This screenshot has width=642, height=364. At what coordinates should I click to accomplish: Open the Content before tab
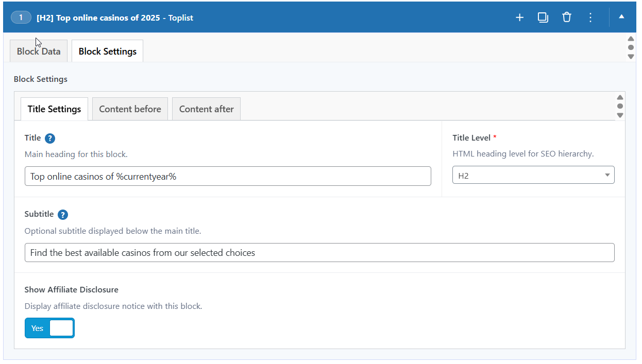coord(130,109)
